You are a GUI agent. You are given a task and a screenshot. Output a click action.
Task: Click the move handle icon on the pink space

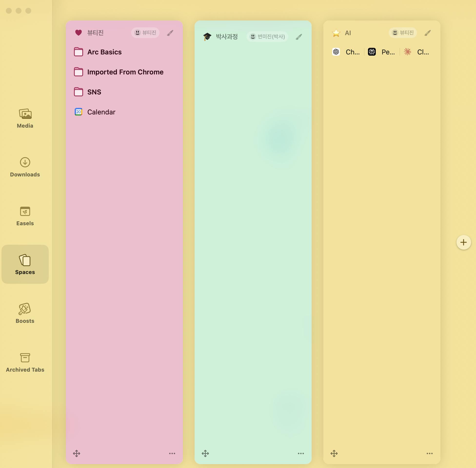77,454
